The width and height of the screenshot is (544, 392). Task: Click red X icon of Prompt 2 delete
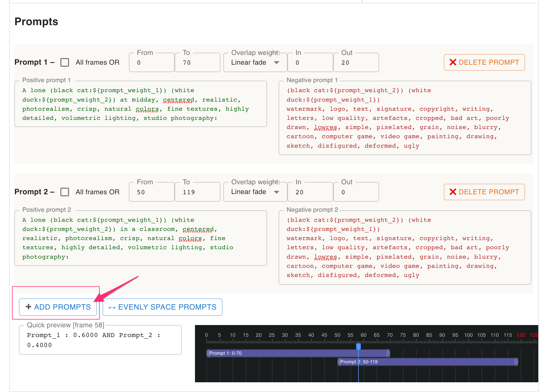coord(453,192)
